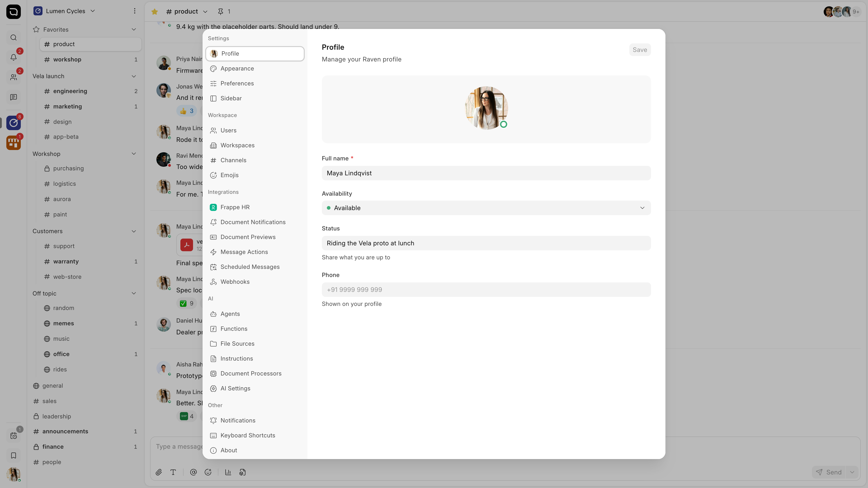Click the profile picture in settings
868x488 pixels.
(x=486, y=108)
